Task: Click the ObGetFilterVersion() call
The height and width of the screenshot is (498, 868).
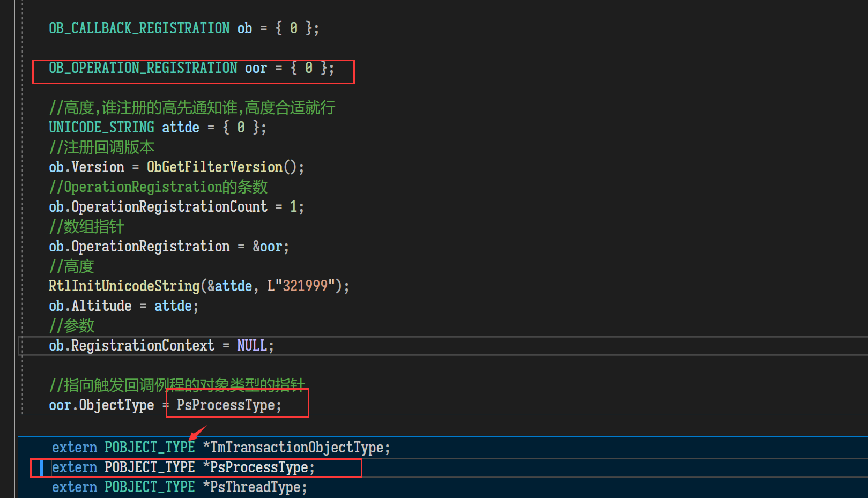Action: click(222, 167)
